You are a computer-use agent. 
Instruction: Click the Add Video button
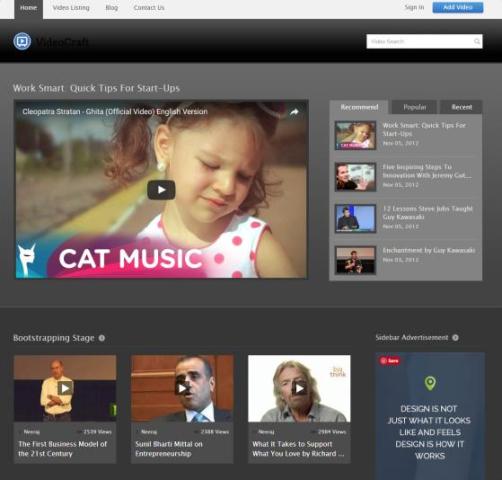[458, 7]
